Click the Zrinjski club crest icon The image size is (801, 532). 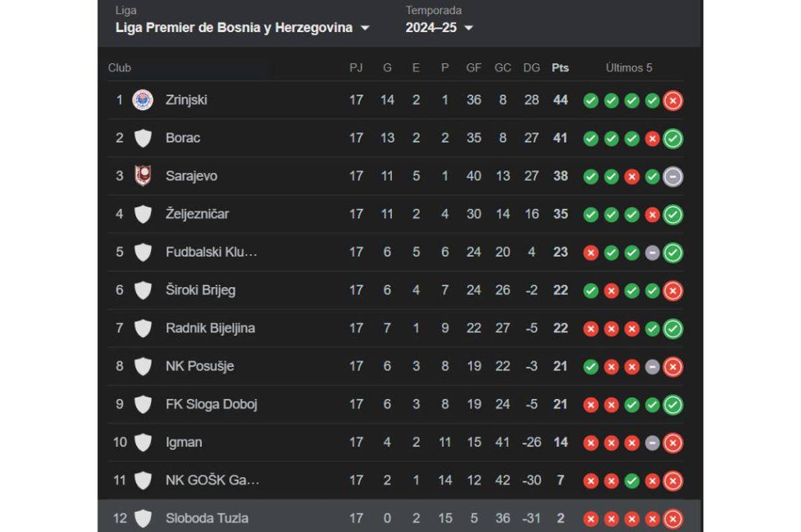(143, 100)
